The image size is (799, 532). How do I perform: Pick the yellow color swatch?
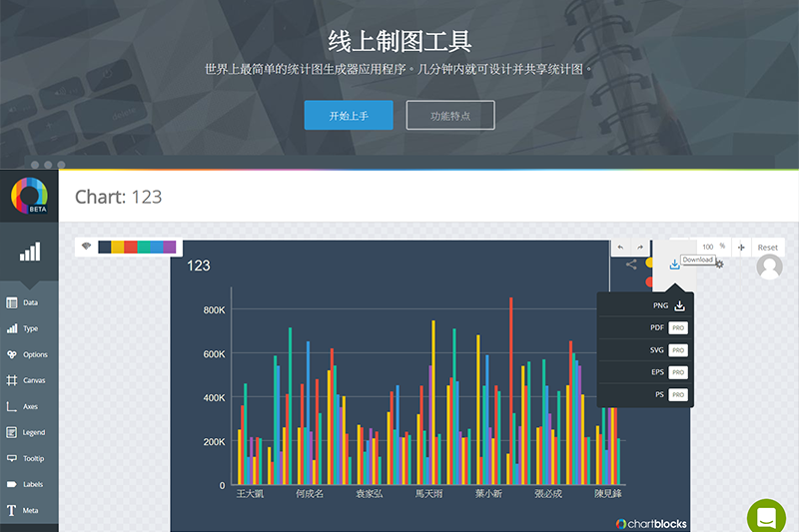pos(117,247)
